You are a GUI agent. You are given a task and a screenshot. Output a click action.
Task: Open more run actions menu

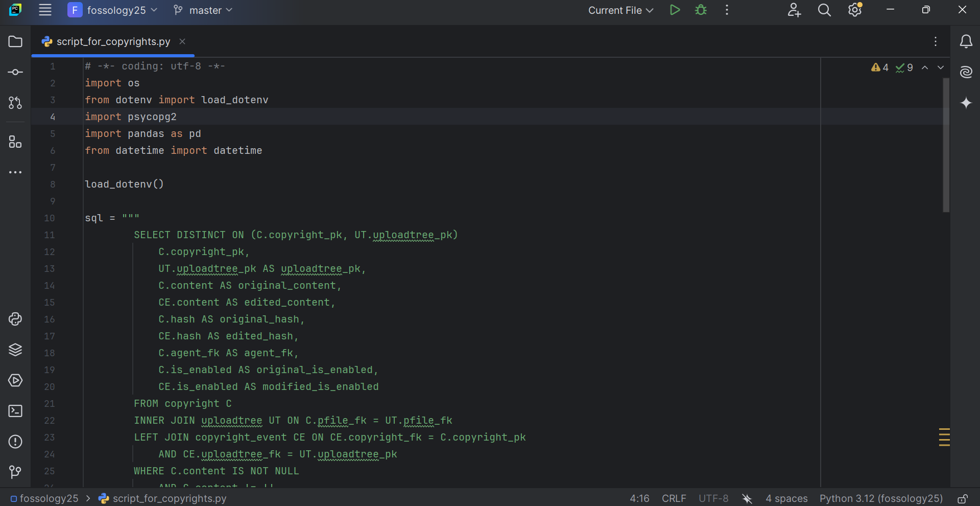[x=727, y=10]
